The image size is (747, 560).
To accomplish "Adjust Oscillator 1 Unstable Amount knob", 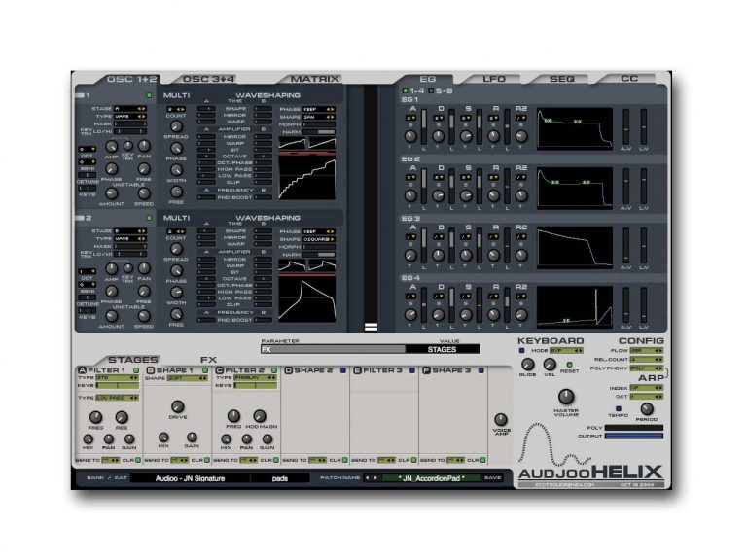I will tap(112, 193).
